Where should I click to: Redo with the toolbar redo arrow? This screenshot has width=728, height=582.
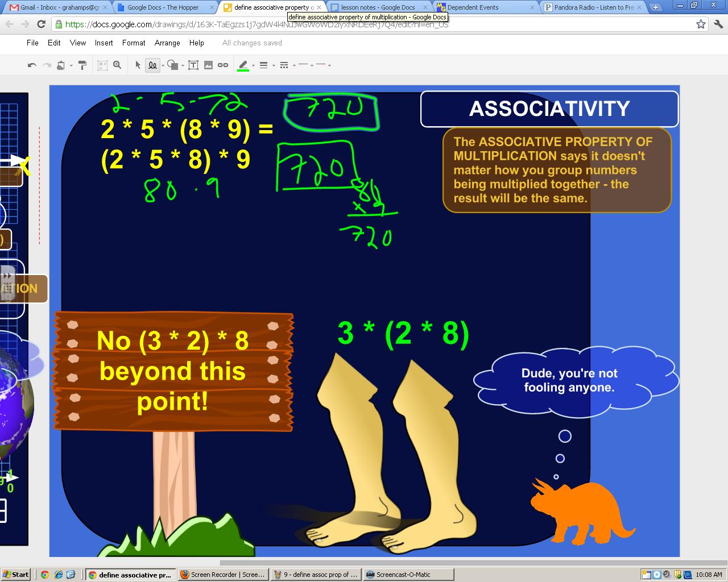[x=47, y=65]
